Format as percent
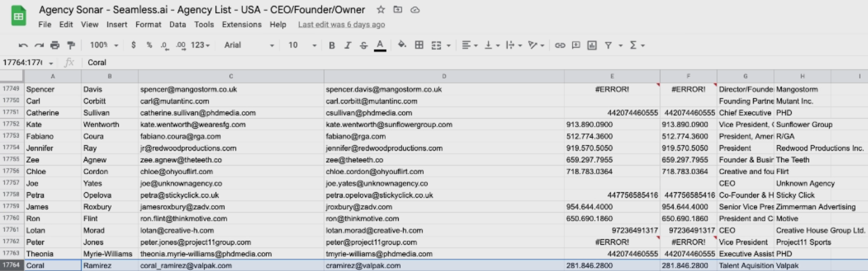 [x=149, y=45]
